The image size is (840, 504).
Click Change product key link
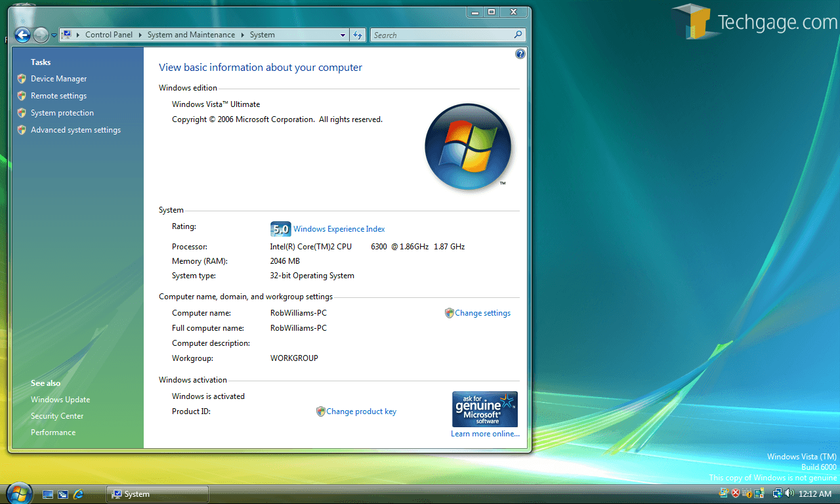pyautogui.click(x=362, y=411)
